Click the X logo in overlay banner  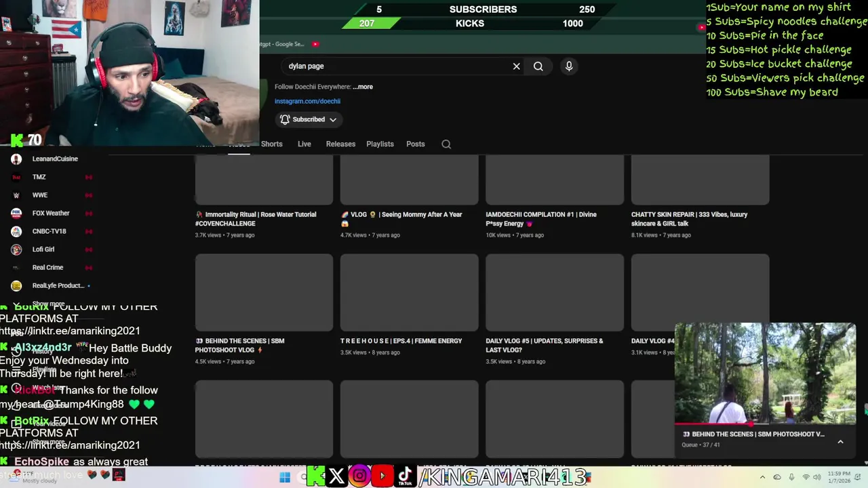coord(336,476)
